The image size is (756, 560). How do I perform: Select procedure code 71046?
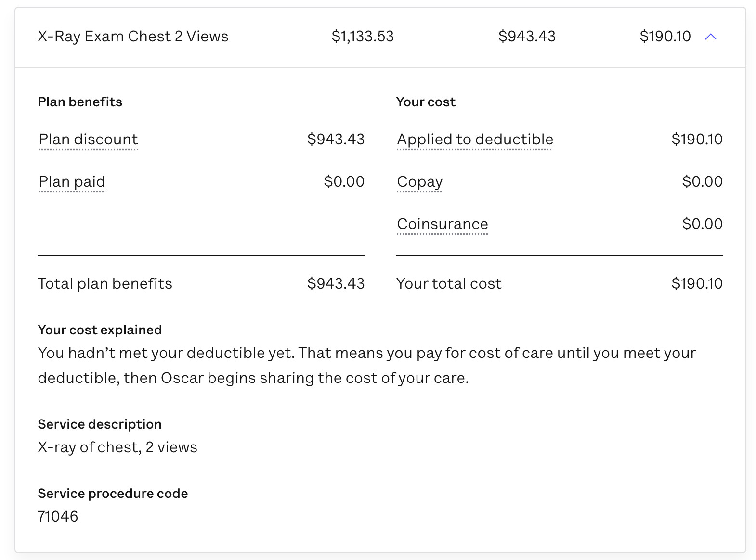tap(58, 517)
